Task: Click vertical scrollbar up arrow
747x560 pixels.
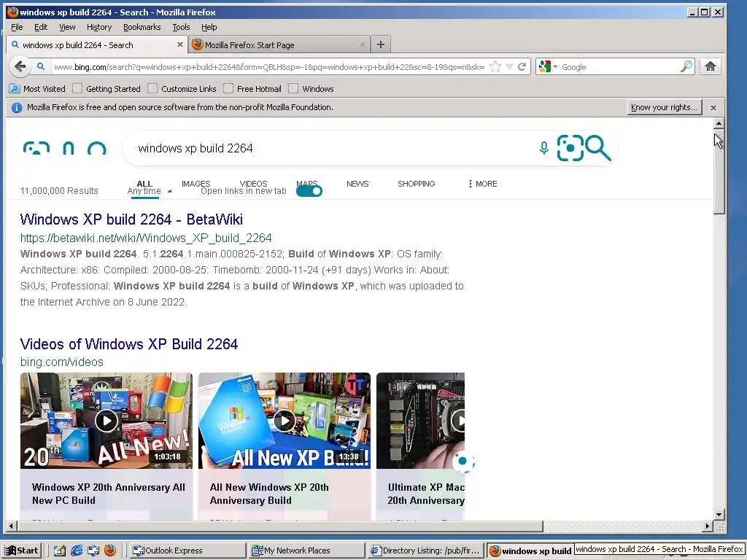Action: 719,123
